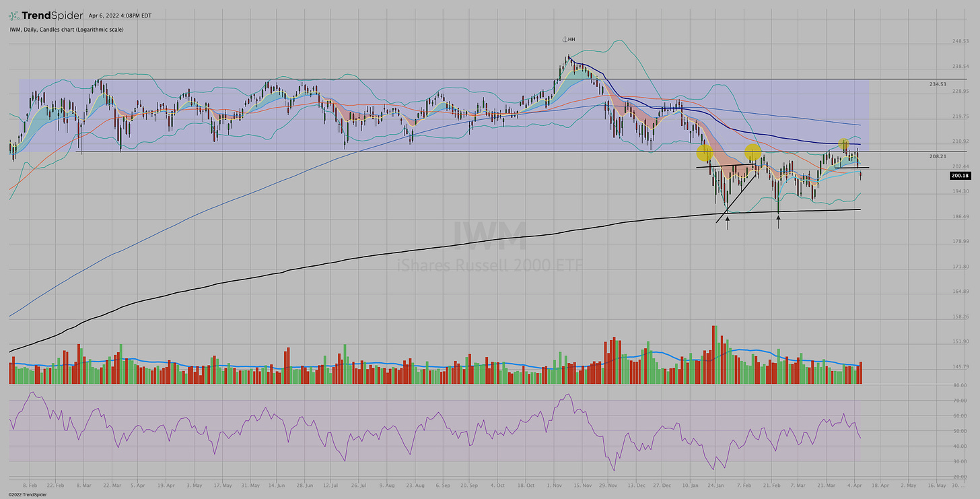Viewport: 980px width, 499px height.
Task: Click the RSI 70.00 axis label
Action: point(960,400)
